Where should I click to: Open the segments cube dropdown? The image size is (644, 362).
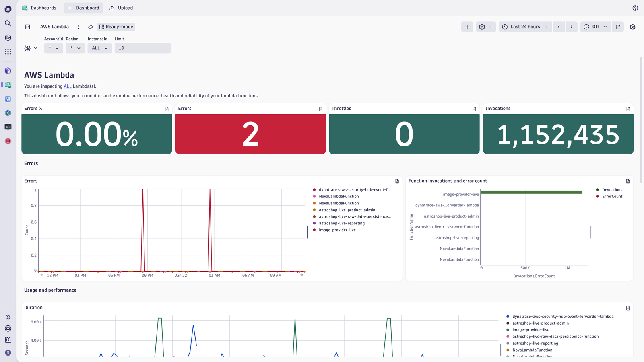(x=486, y=27)
